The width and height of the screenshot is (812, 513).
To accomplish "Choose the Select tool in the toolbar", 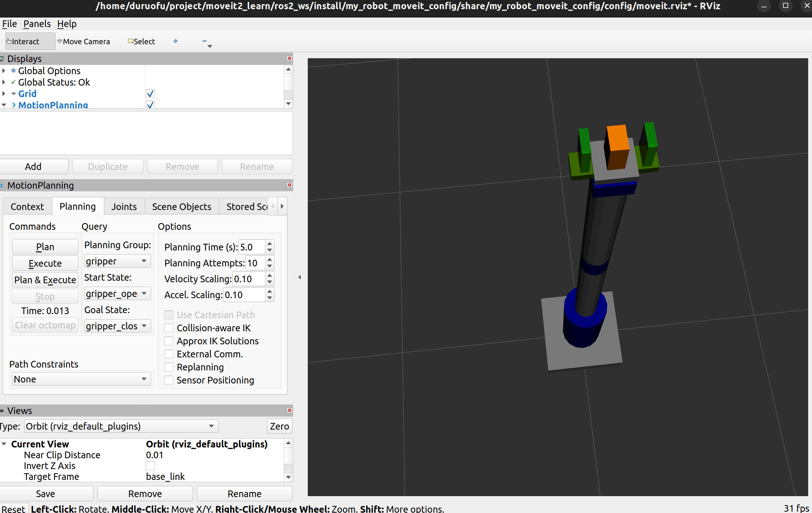I will [x=141, y=41].
